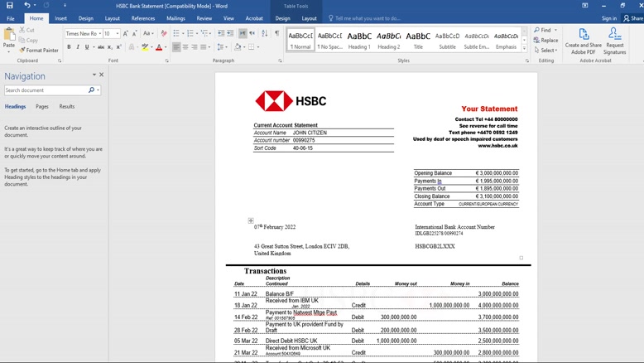Switch to Pages tab in Navigation pane

(41, 107)
